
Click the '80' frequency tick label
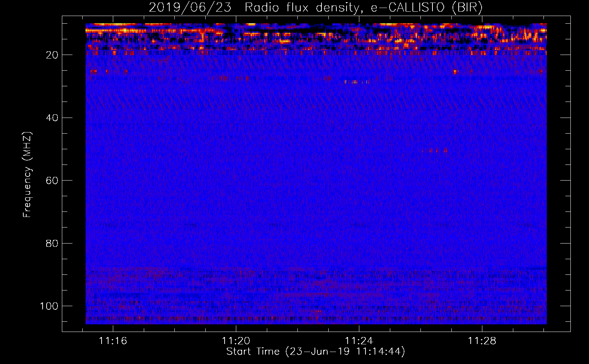[x=52, y=243]
